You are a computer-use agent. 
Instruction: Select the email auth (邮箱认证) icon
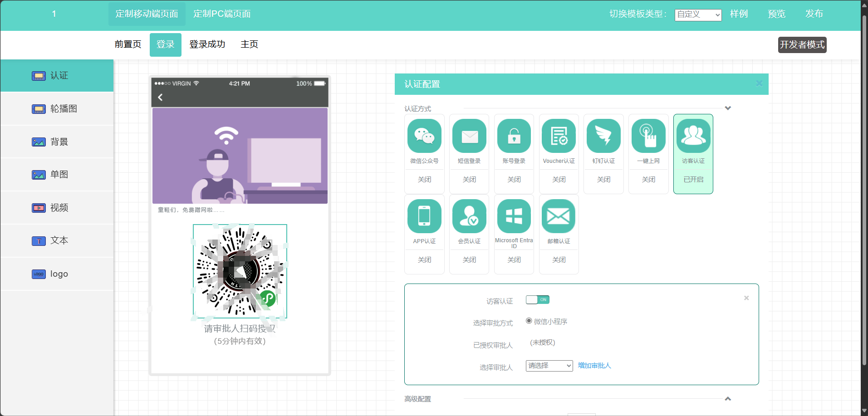[559, 216]
